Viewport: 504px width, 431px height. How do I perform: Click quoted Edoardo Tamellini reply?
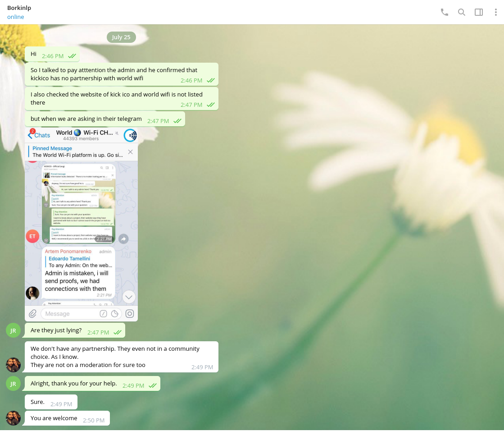(80, 262)
